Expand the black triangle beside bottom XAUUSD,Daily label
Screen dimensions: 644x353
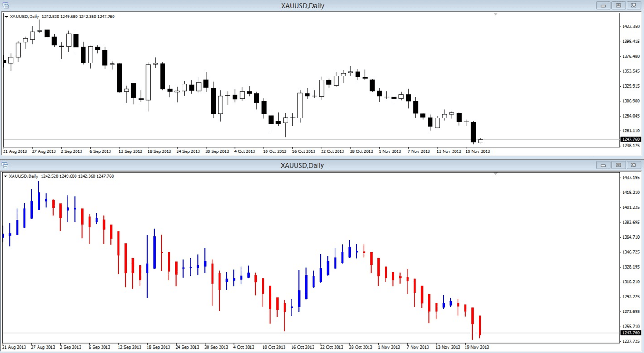point(6,176)
